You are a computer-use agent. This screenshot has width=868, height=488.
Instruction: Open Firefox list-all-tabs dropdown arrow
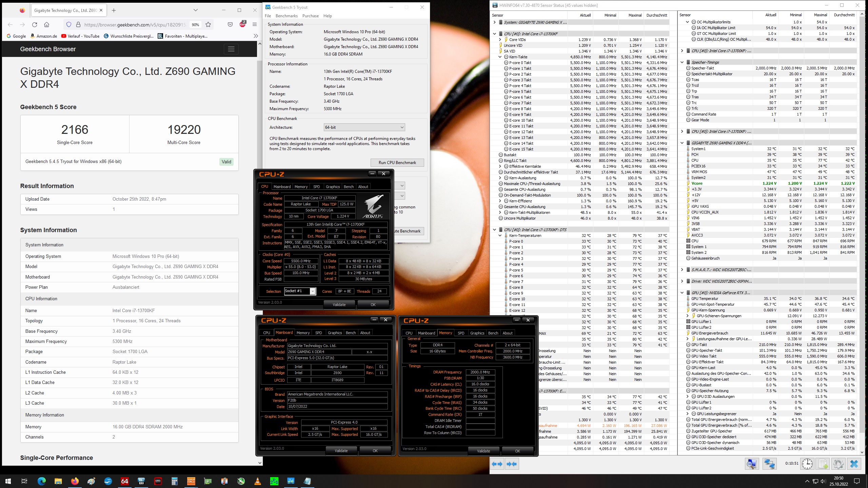(x=196, y=10)
